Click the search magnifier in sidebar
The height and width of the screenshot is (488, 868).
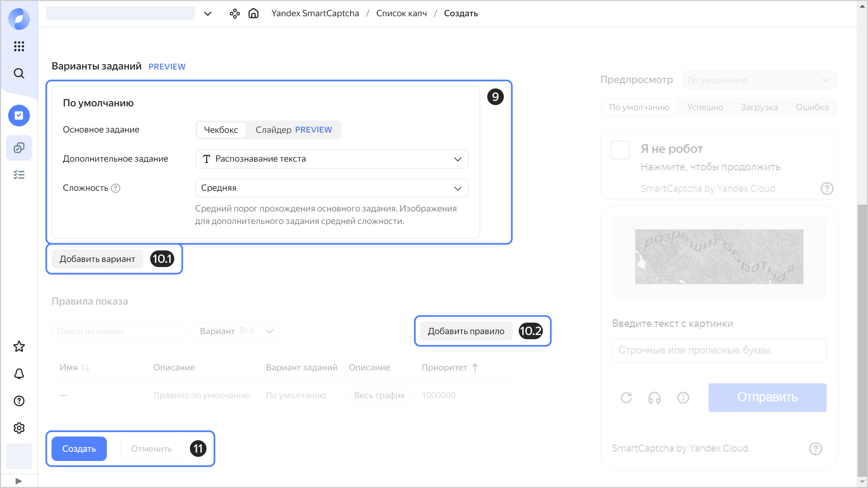[x=19, y=73]
